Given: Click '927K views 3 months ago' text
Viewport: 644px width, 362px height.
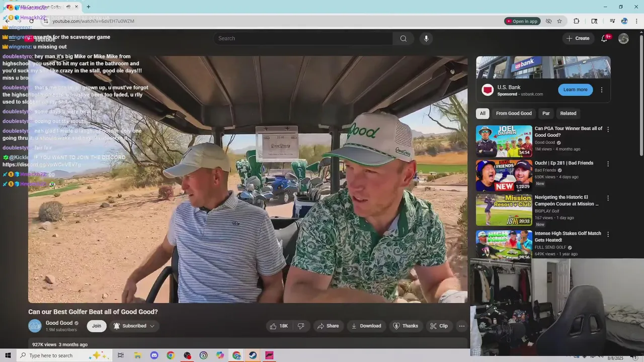Looking at the screenshot, I should pyautogui.click(x=60, y=344).
